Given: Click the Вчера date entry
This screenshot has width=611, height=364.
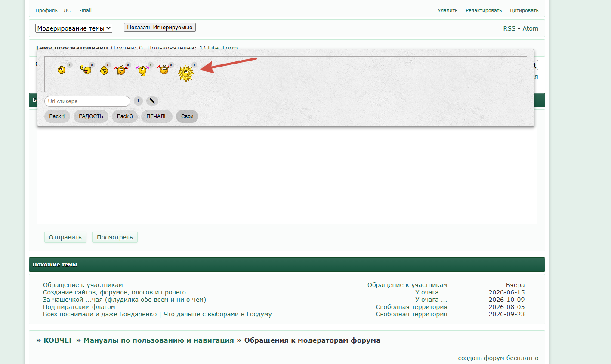Looking at the screenshot, I should 515,285.
